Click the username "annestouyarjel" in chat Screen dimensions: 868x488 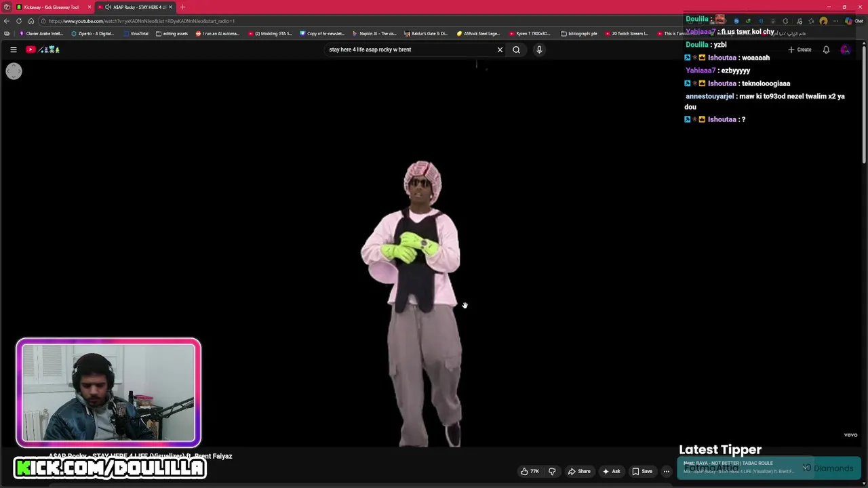tap(709, 96)
